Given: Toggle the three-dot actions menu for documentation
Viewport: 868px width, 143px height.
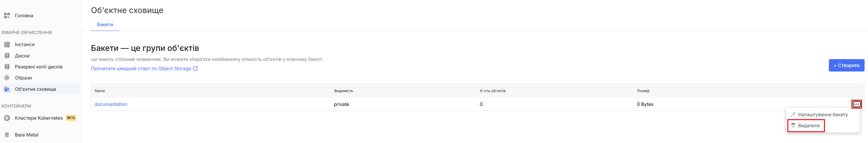Looking at the screenshot, I should (x=857, y=104).
